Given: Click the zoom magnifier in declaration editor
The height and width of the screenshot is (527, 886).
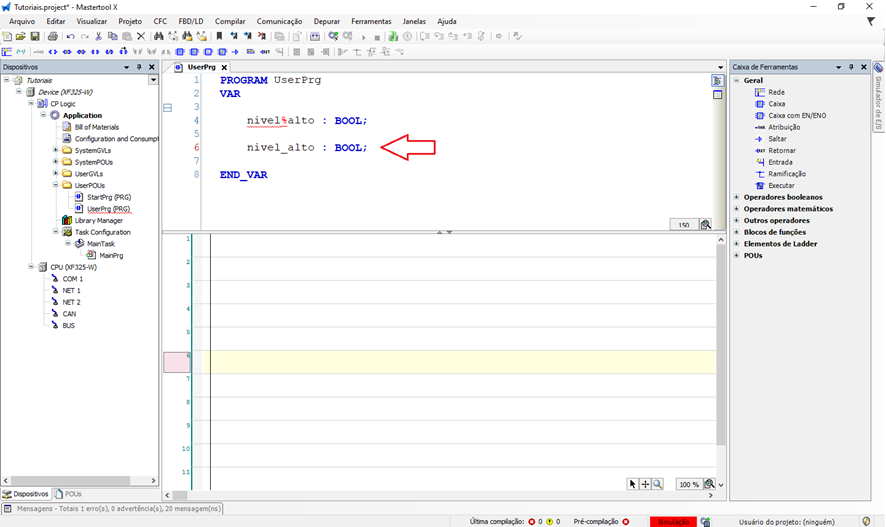Looking at the screenshot, I should (x=706, y=225).
